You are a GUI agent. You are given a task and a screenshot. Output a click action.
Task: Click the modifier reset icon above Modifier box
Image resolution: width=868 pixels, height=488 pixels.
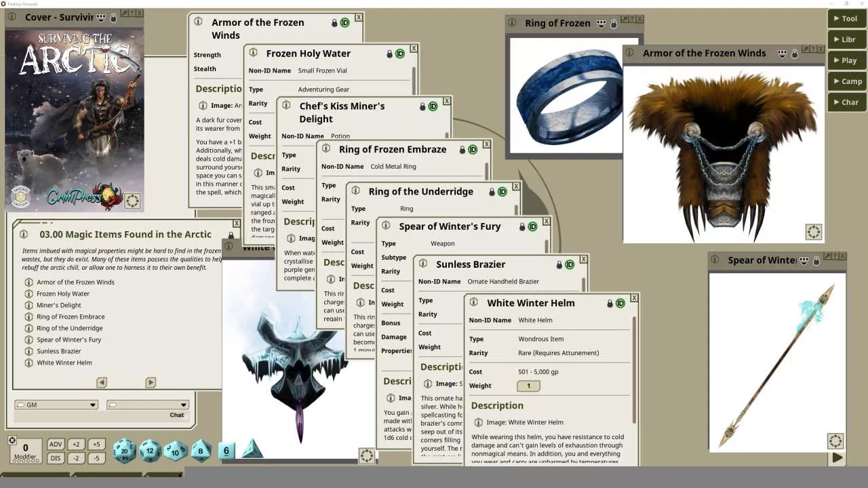tap(12, 441)
